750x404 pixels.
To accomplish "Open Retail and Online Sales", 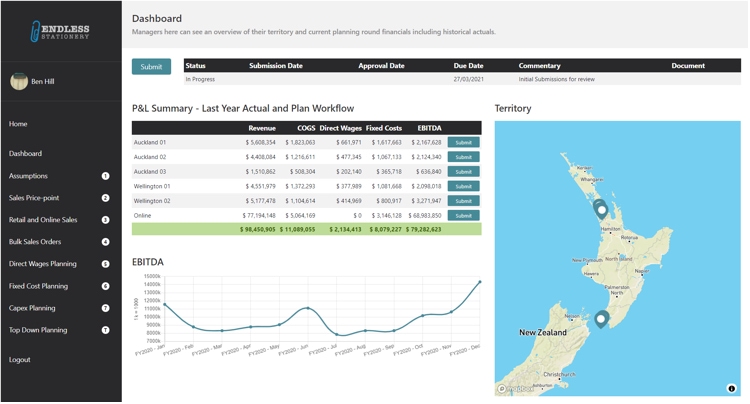I will [x=43, y=220].
